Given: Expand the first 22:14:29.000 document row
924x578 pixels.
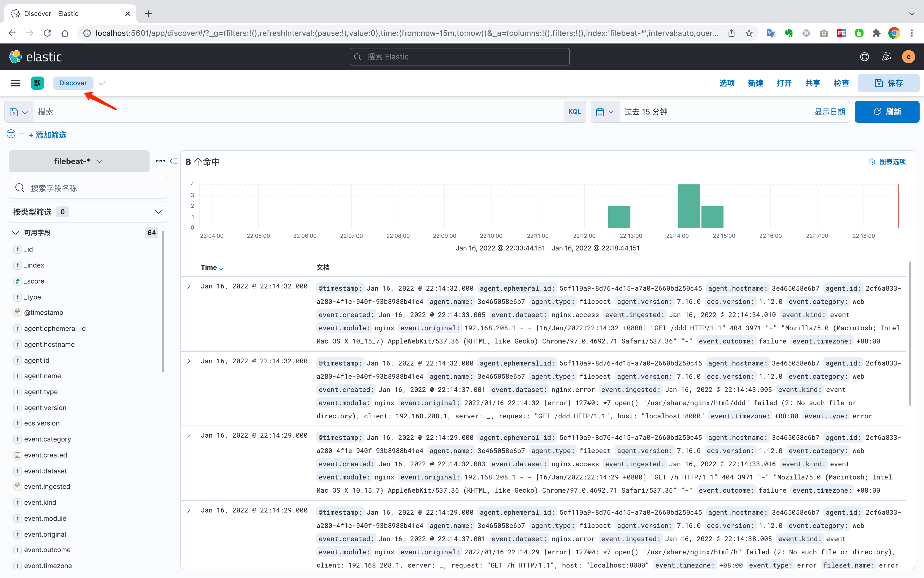Looking at the screenshot, I should click(189, 435).
